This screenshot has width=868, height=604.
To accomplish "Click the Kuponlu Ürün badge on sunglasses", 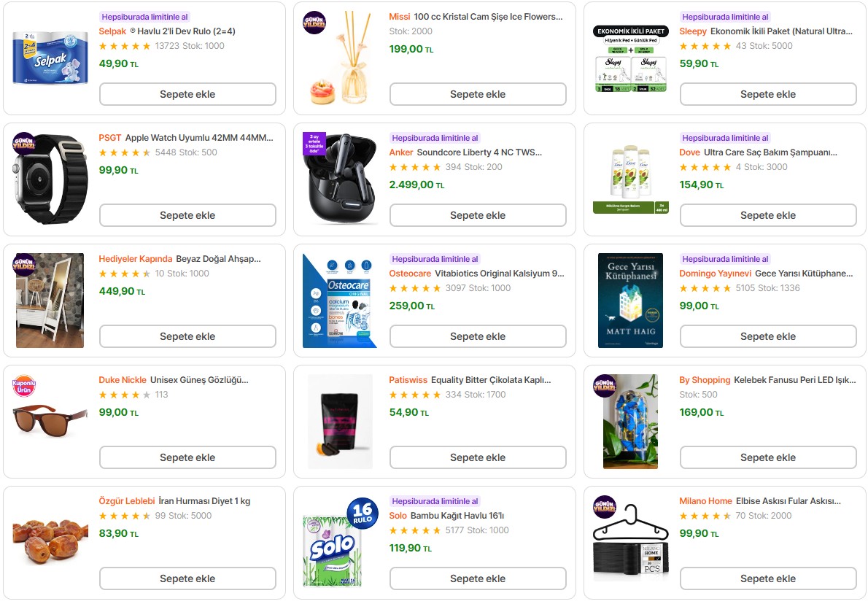I will [24, 386].
